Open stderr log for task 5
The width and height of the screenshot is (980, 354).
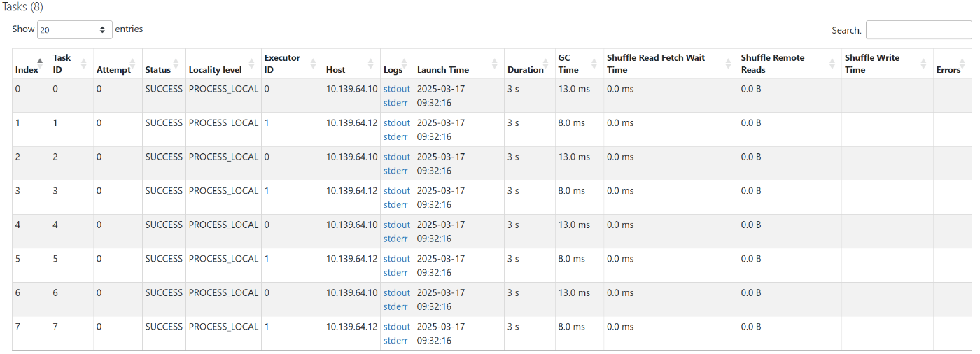click(x=395, y=272)
